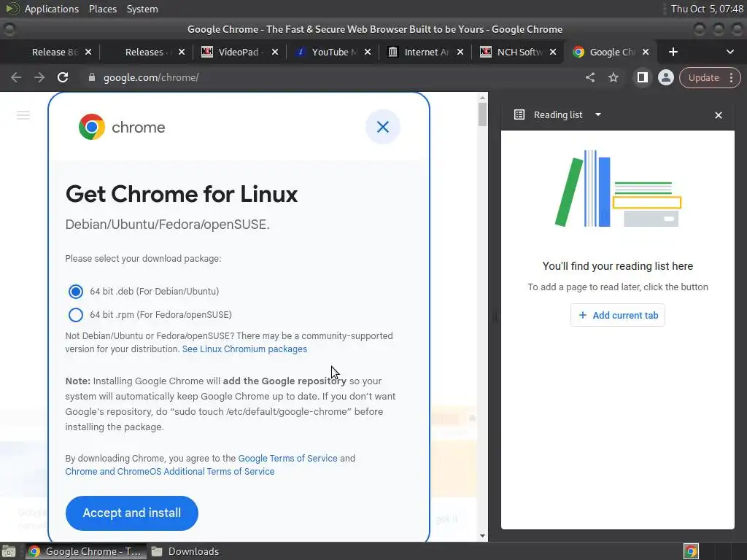Open See Linux Chromium packages link

tap(244, 349)
